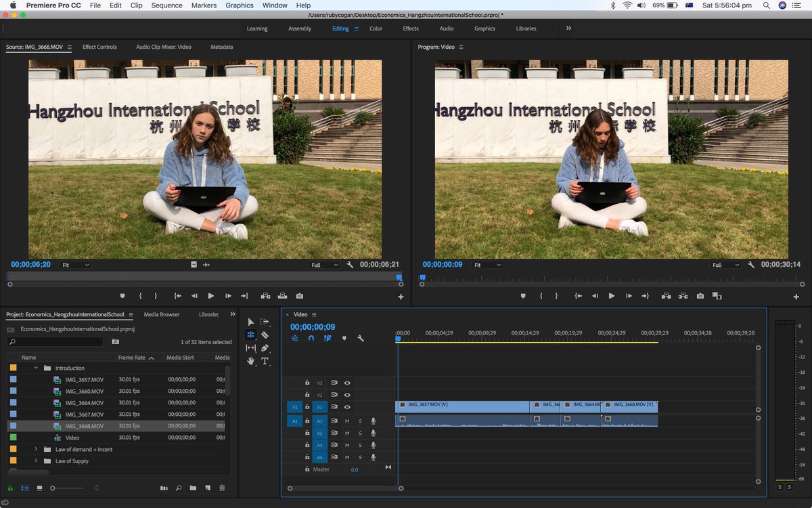Step forward one frame in Program monitor
Viewport: 812px width, 508px height.
pos(629,296)
